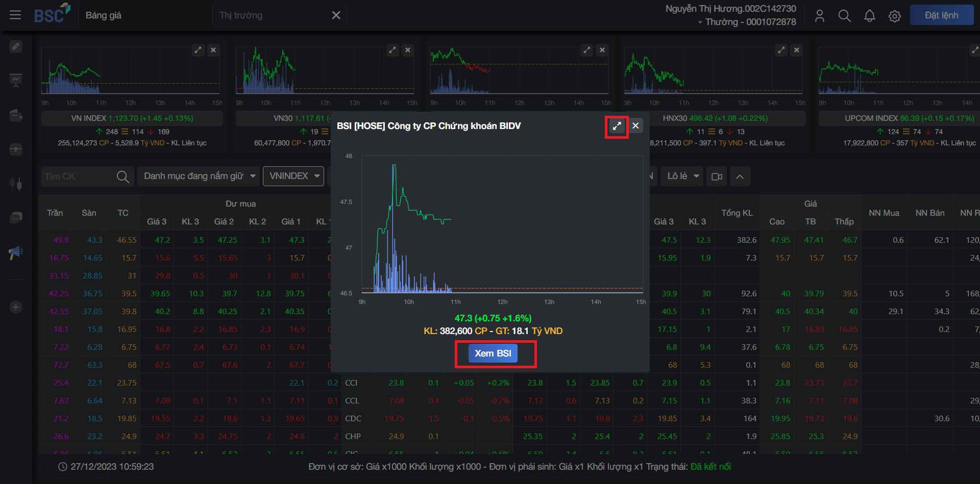The height and width of the screenshot is (484, 980).
Task: Open the VNINDEX dropdown
Action: (293, 176)
